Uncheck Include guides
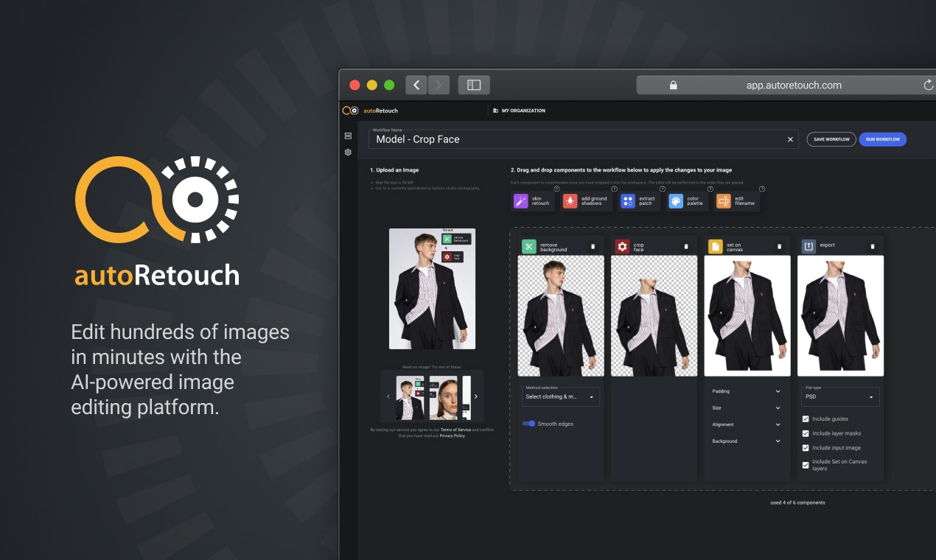 tap(806, 419)
